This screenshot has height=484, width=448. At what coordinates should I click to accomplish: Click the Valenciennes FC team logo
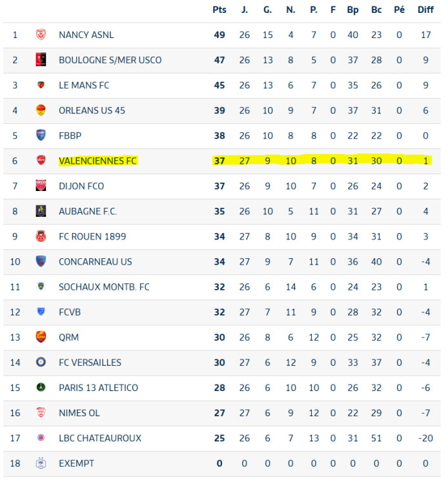pyautogui.click(x=41, y=161)
